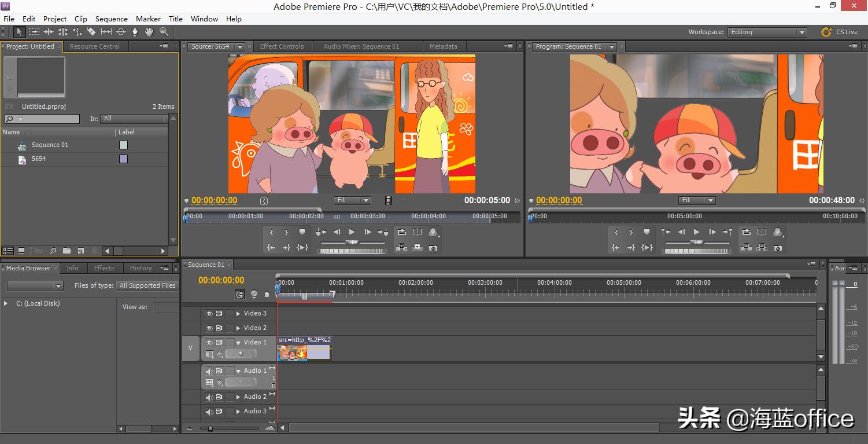Screen dimensions: 868x444
Task: Select the 5654 clip in Project panel
Action: (39, 159)
